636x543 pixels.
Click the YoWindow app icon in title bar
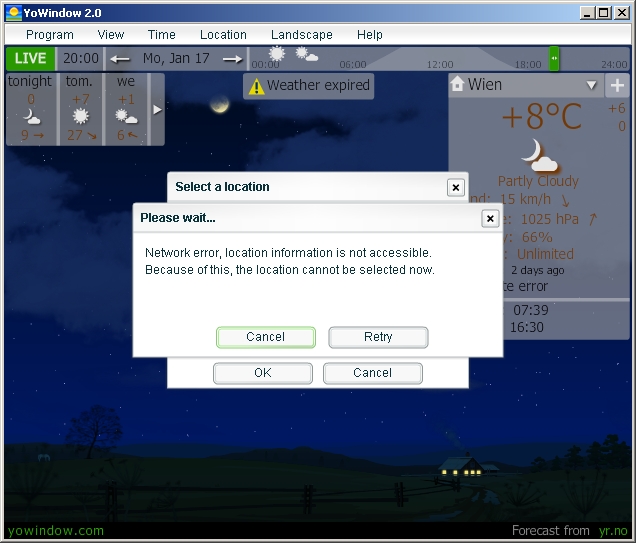point(14,13)
